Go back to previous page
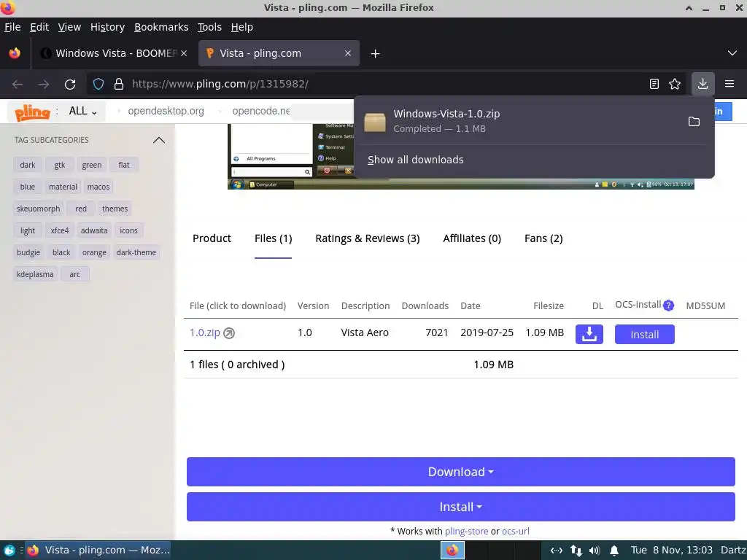 [18, 85]
